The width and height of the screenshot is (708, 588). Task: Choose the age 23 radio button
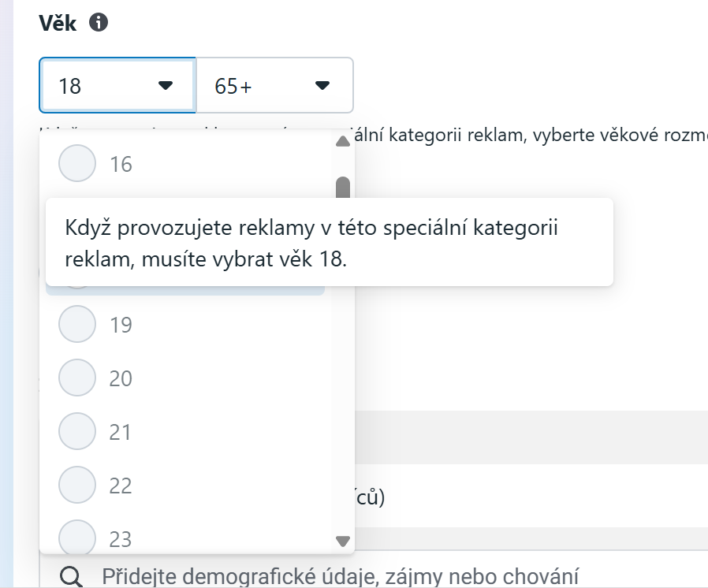pos(77,538)
